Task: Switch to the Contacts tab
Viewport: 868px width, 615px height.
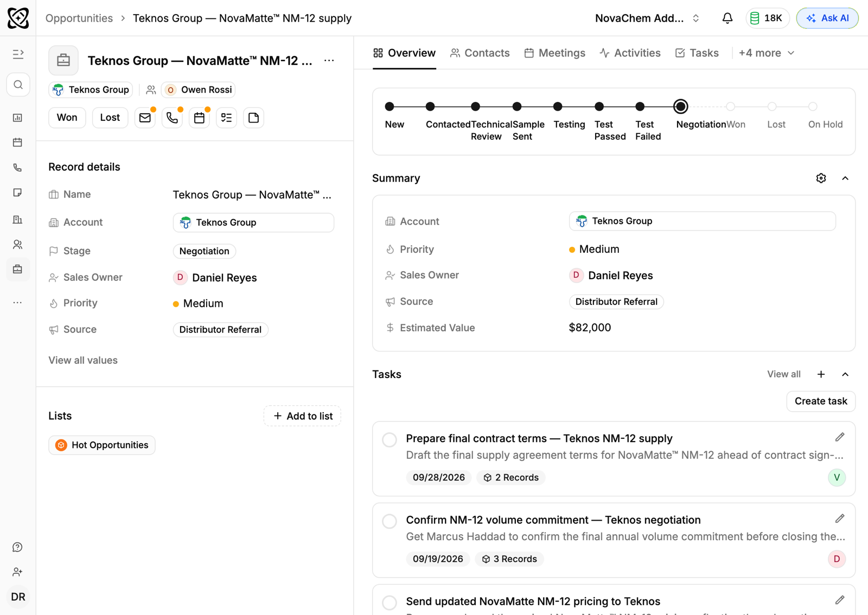Action: click(x=480, y=53)
